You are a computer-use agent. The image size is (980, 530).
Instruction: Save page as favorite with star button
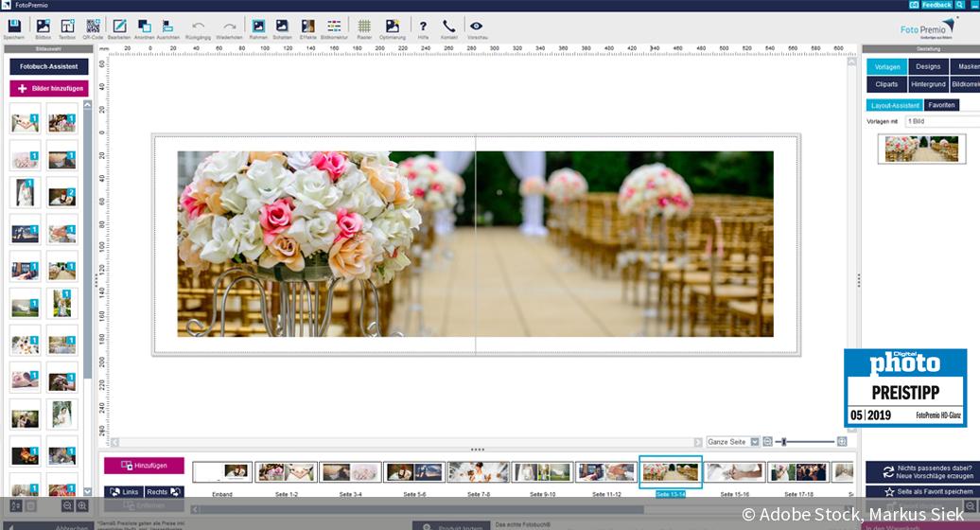click(921, 492)
